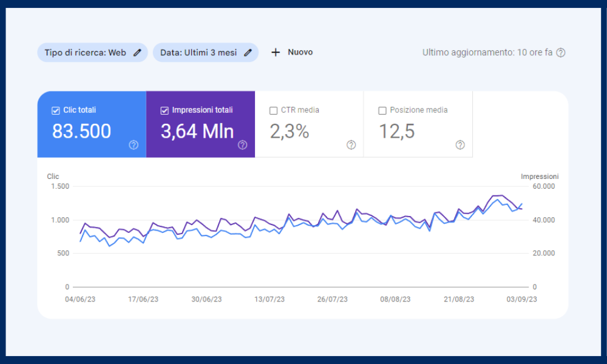Click the plus icon beside Nuovo
The height and width of the screenshot is (364, 607).
[276, 52]
